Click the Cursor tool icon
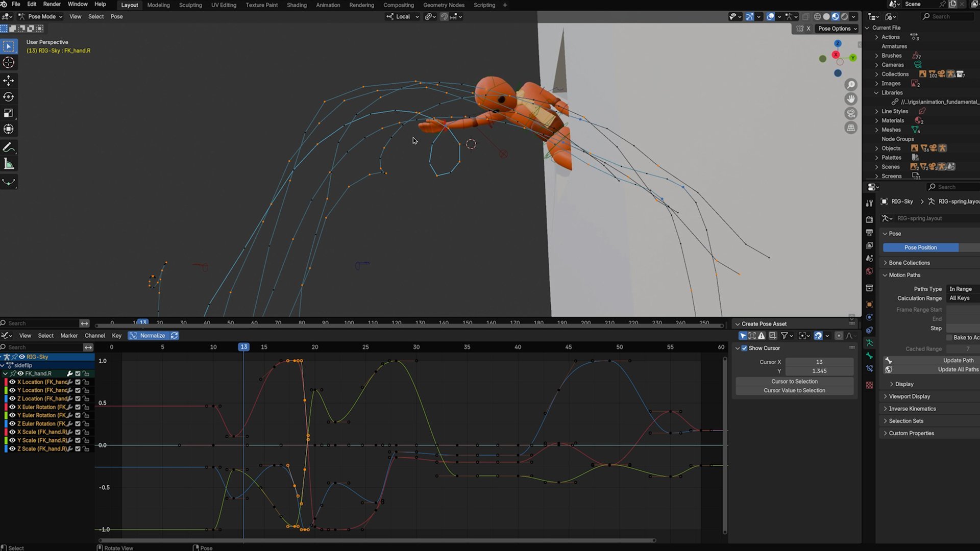 pos(9,63)
